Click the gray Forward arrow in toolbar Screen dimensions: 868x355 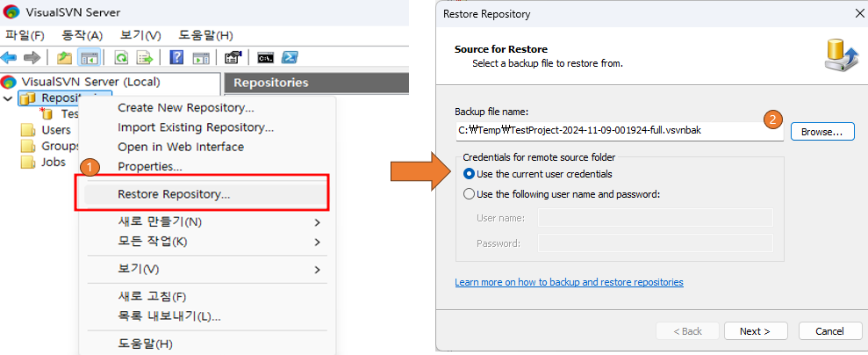(32, 57)
